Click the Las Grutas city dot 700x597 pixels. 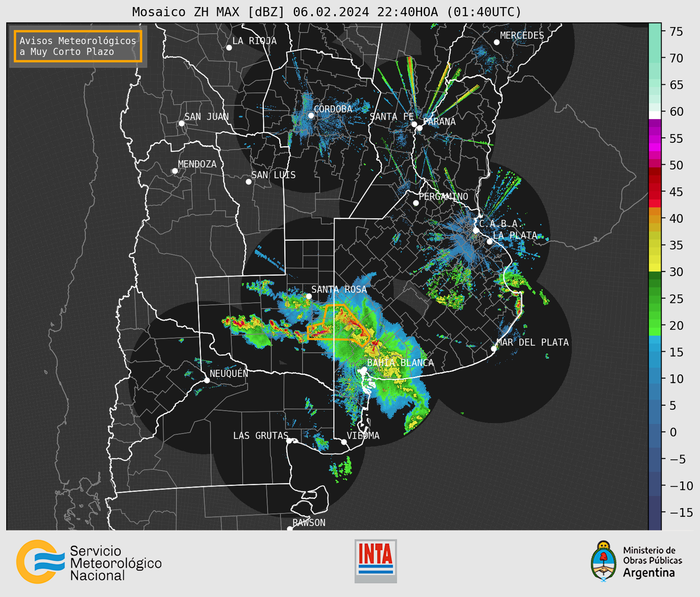coord(289,441)
